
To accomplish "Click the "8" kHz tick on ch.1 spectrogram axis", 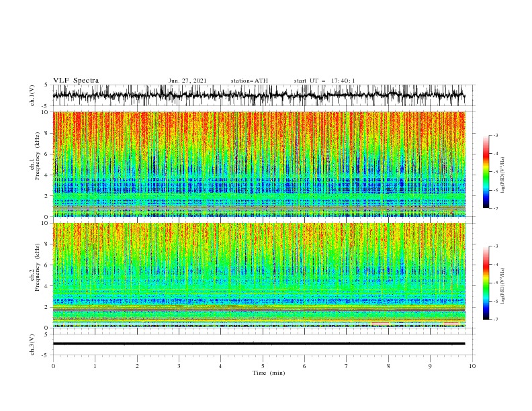I will tap(47, 133).
